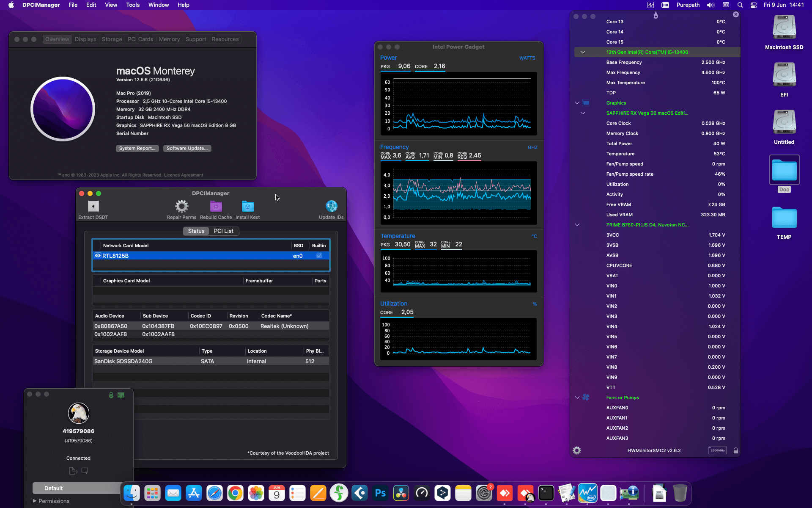Click the volume icon in menu bar
Viewport: 812px width, 508px height.
[x=710, y=5]
